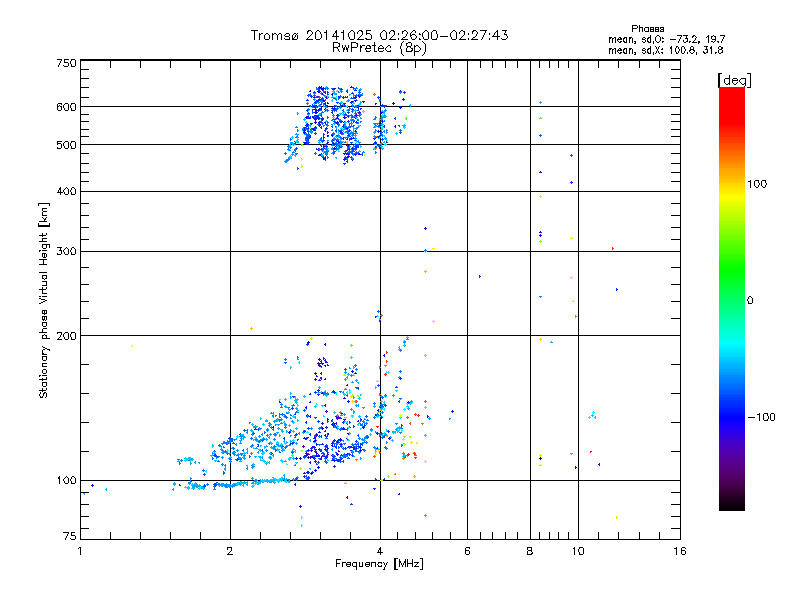800x600 pixels.
Task: Click the '-100' colorbar tick label
Action: click(x=761, y=417)
